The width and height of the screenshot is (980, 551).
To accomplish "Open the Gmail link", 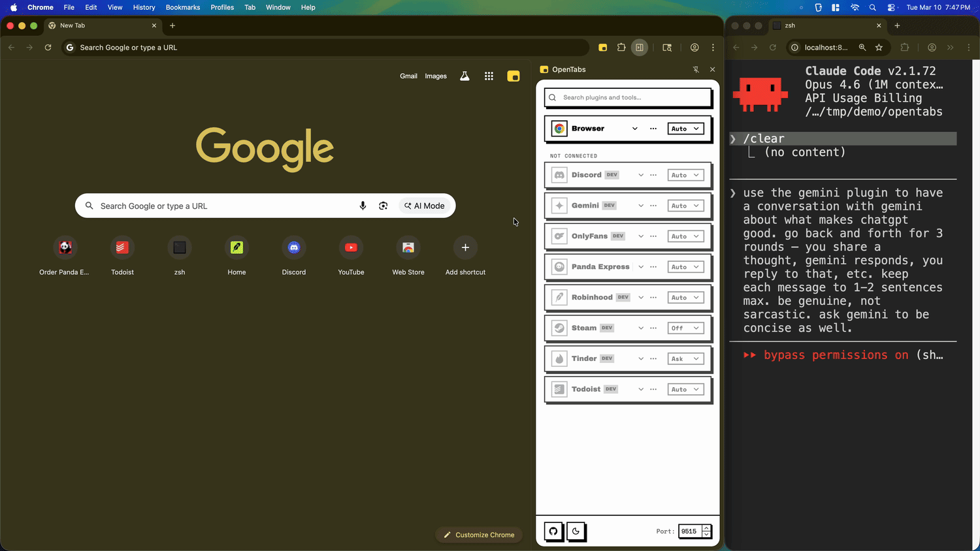I will coord(408,76).
